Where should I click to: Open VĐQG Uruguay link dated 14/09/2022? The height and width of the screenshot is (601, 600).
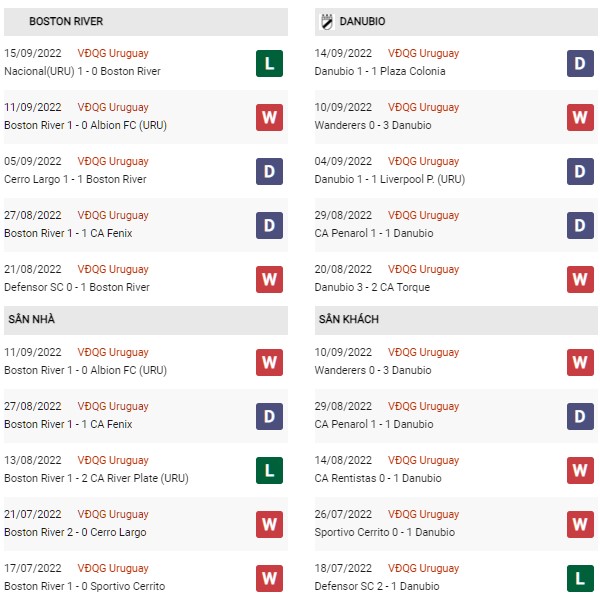[x=423, y=53]
